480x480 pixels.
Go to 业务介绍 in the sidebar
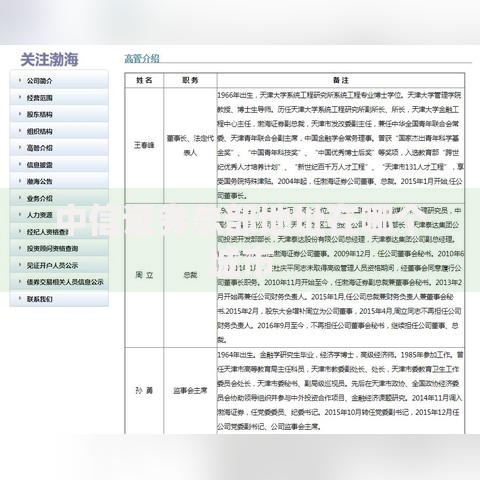[x=59, y=198]
